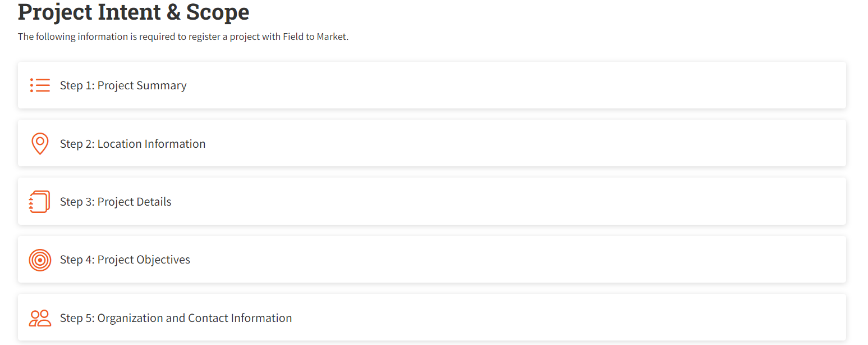Click the Step 2: Location Information title text

[132, 143]
